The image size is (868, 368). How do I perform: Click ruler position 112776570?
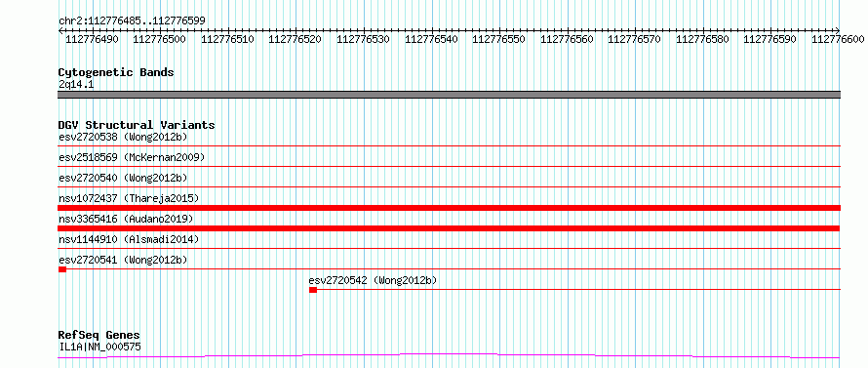[x=634, y=39]
